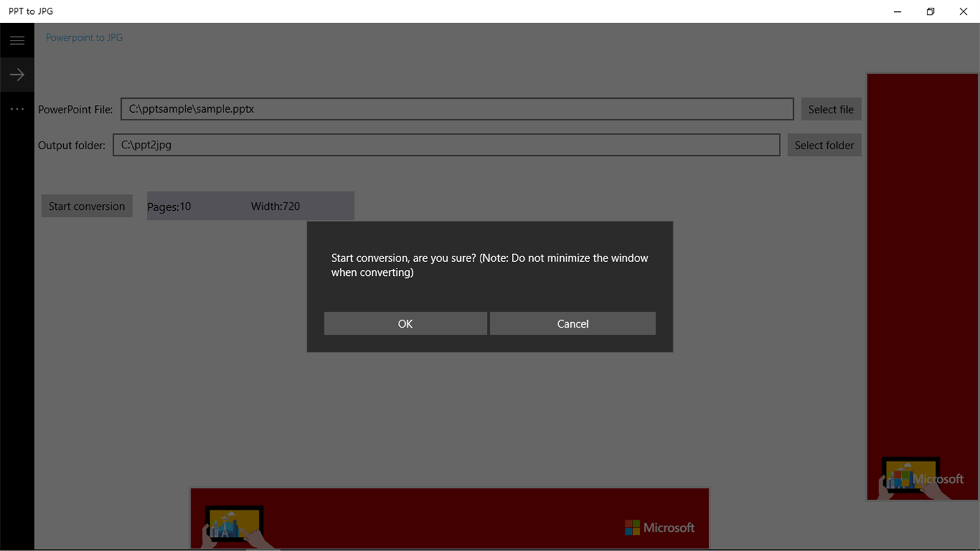Click the tablet illustration in the right slide preview
Screen dimensions: 980x551
click(x=911, y=477)
